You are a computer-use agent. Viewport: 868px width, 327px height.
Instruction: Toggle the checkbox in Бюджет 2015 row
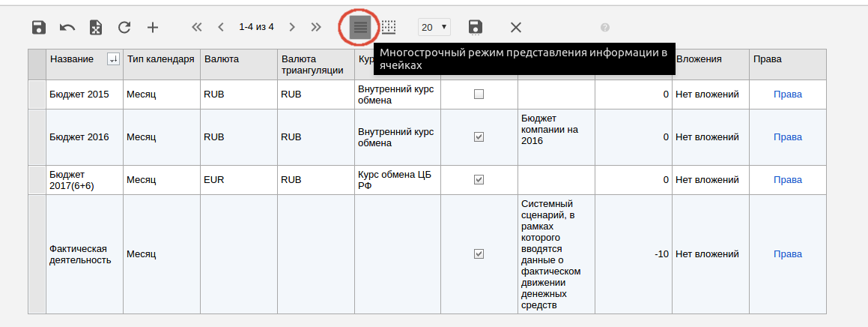tap(479, 94)
